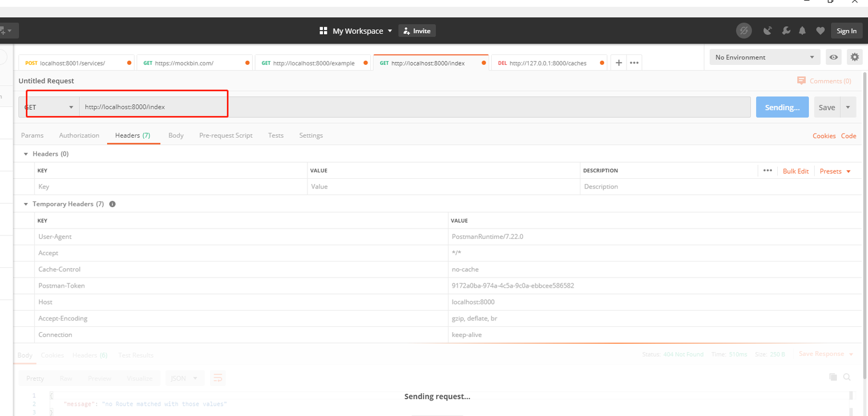Viewport: 868px width, 416px height.
Task: Open the Save options dropdown arrow
Action: pos(848,107)
